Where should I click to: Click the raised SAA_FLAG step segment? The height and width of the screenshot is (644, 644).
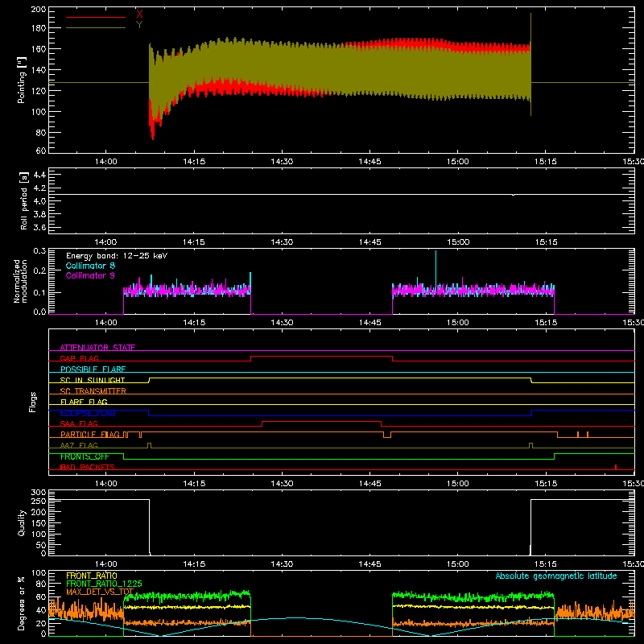pos(321,421)
